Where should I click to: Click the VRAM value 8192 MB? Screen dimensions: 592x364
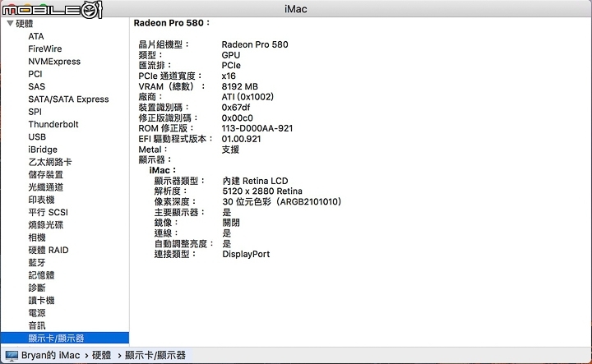click(240, 86)
